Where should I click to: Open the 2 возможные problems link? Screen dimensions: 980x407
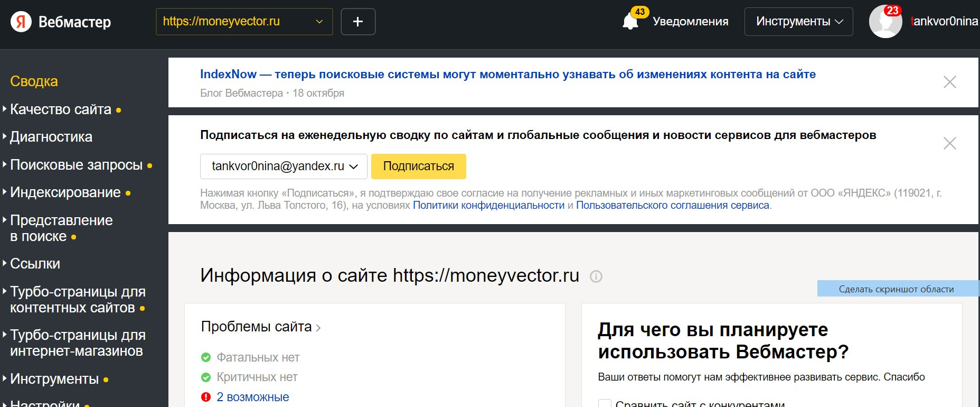[253, 397]
